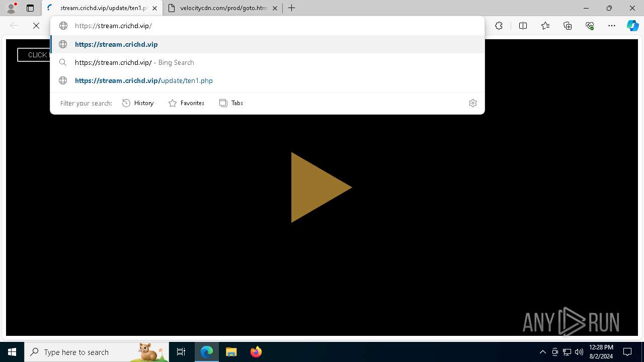Open Settings and more menu
644x362 pixels.
tap(612, 26)
